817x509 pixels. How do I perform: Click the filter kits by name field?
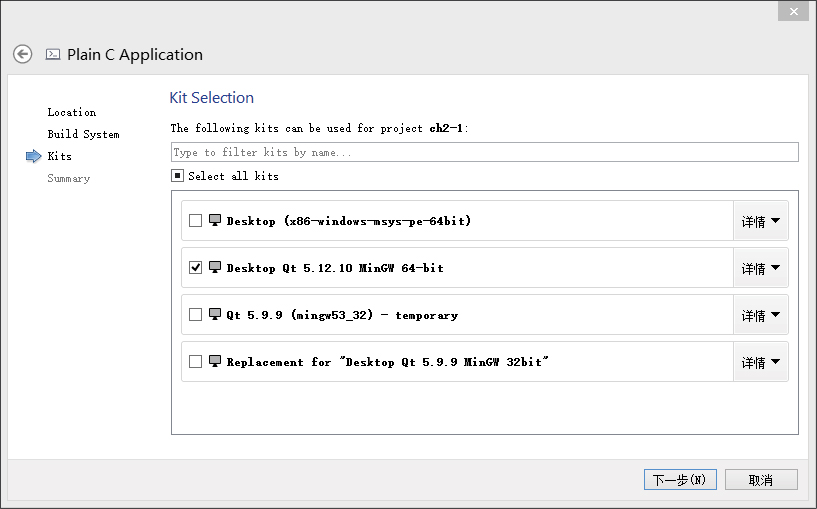tap(484, 152)
